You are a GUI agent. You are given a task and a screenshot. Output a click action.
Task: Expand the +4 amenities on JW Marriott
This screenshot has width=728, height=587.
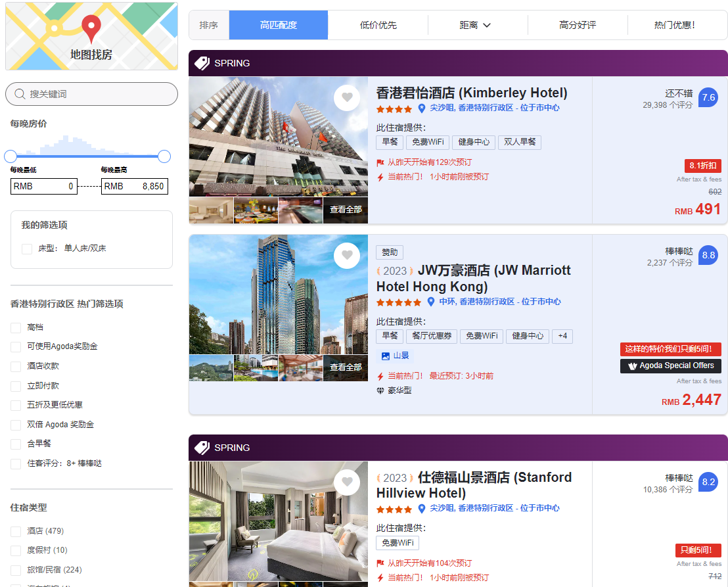(x=562, y=336)
